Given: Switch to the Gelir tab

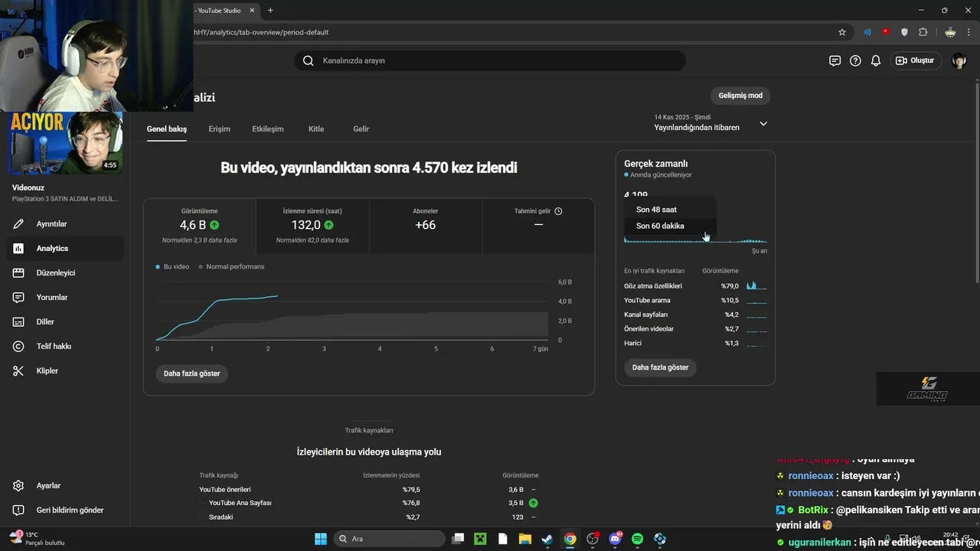Looking at the screenshot, I should 361,129.
